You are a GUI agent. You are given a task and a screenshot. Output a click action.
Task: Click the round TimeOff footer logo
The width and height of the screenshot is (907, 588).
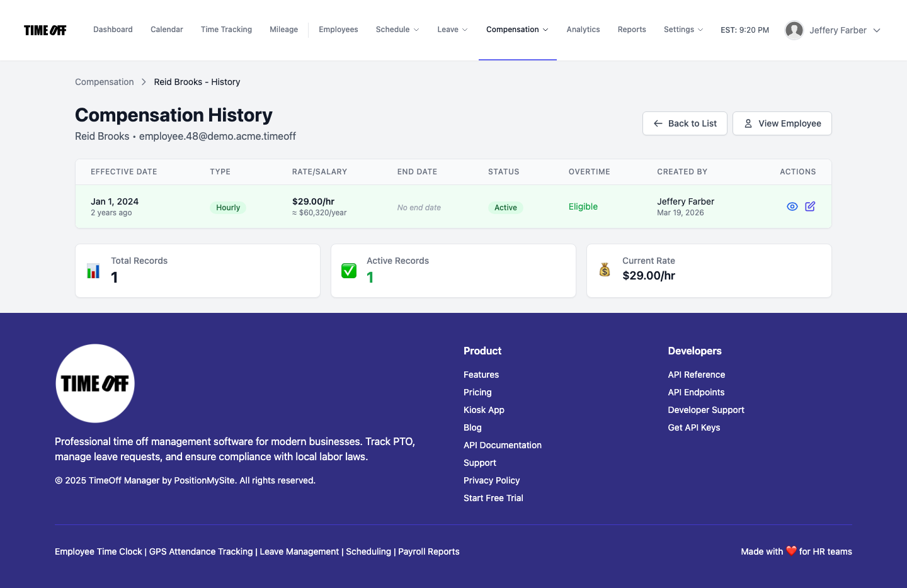tap(95, 383)
